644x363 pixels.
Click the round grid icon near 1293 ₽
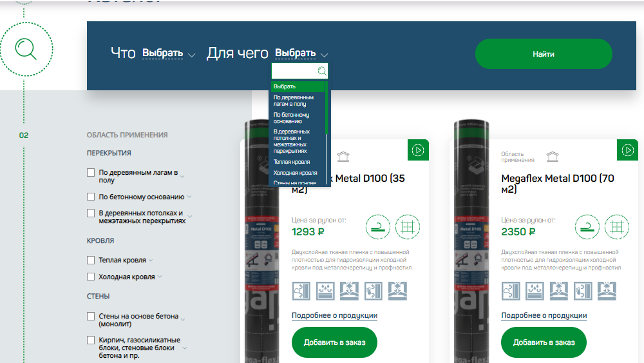point(408,227)
